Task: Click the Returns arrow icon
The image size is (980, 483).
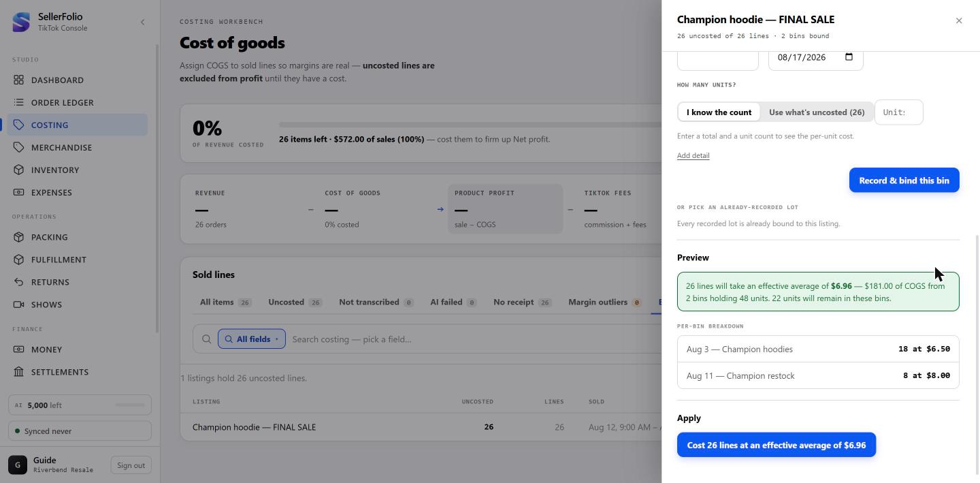Action: [18, 282]
